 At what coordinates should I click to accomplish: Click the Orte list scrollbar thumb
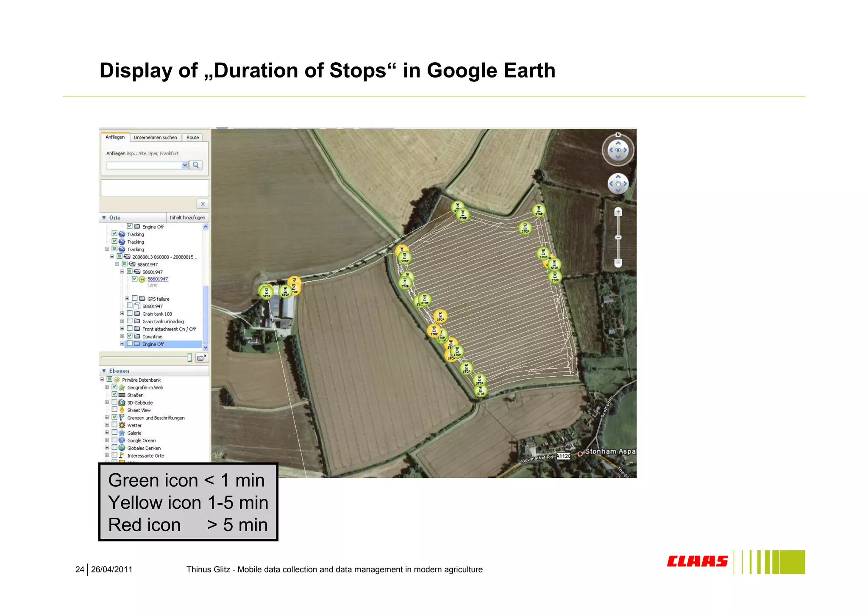click(x=206, y=314)
